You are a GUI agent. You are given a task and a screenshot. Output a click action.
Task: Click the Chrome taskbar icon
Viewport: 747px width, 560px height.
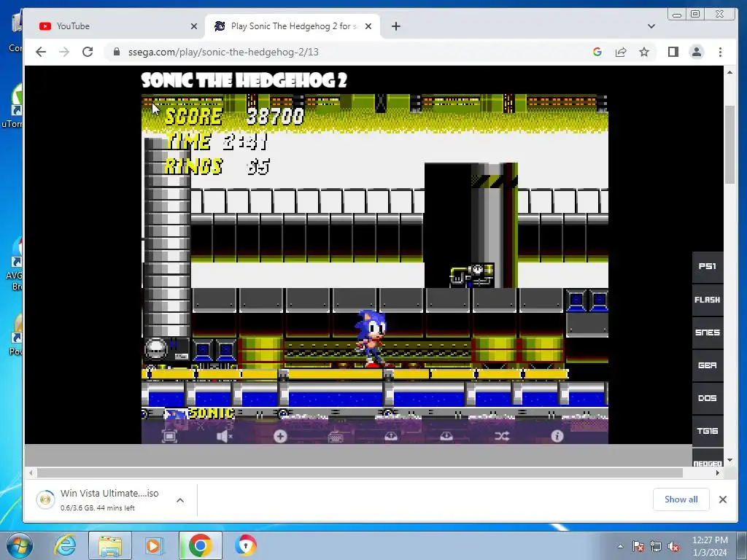coord(200,545)
